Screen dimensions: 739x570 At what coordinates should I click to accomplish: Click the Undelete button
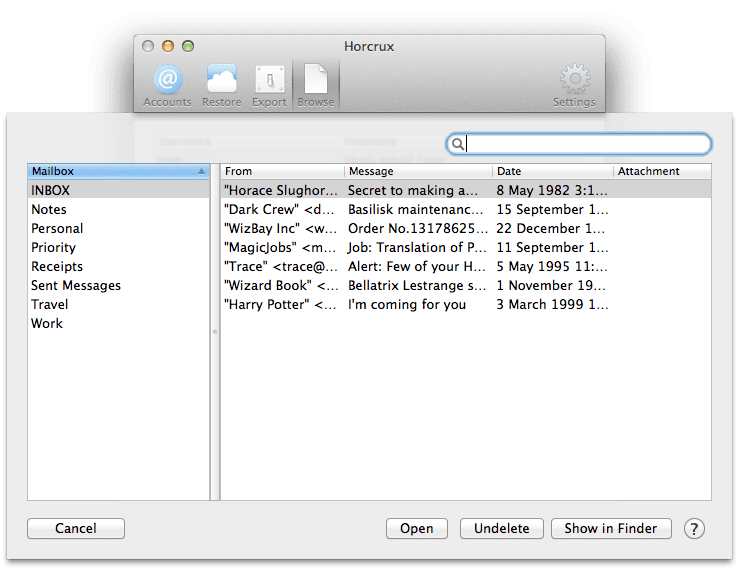[x=501, y=529]
